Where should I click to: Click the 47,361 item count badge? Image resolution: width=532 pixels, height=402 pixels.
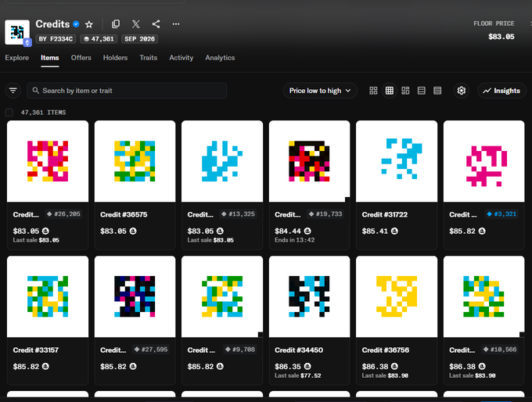point(99,39)
